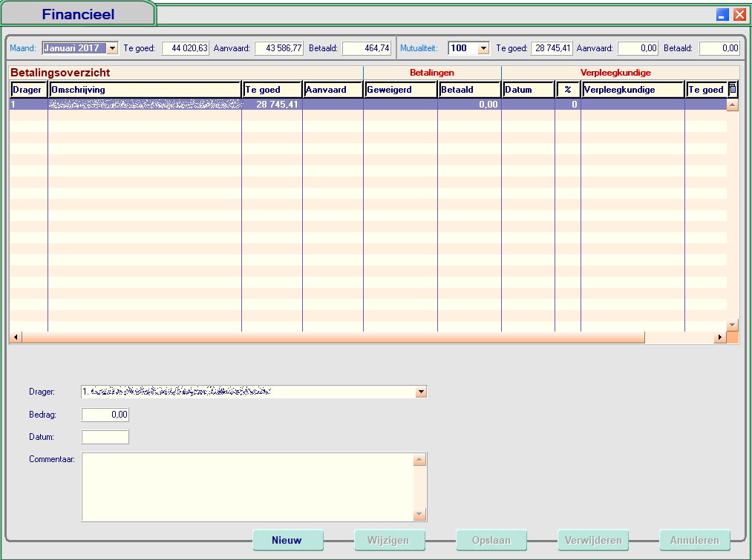Focus the Datum input field

[105, 437]
